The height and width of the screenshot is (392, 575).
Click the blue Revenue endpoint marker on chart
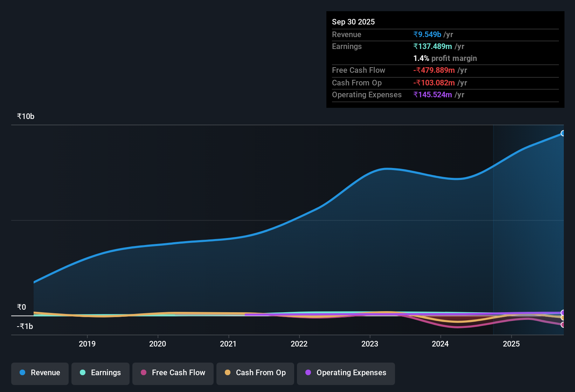[x=563, y=133]
